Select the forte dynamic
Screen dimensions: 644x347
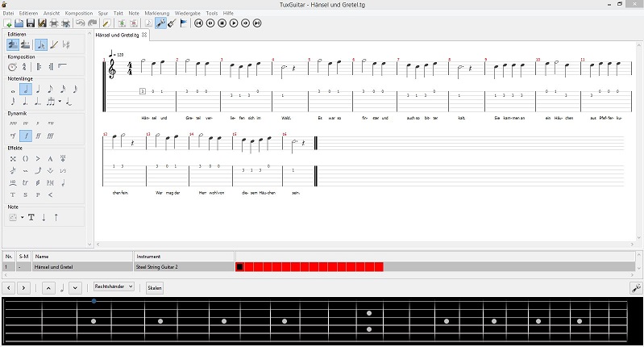pyautogui.click(x=26, y=136)
